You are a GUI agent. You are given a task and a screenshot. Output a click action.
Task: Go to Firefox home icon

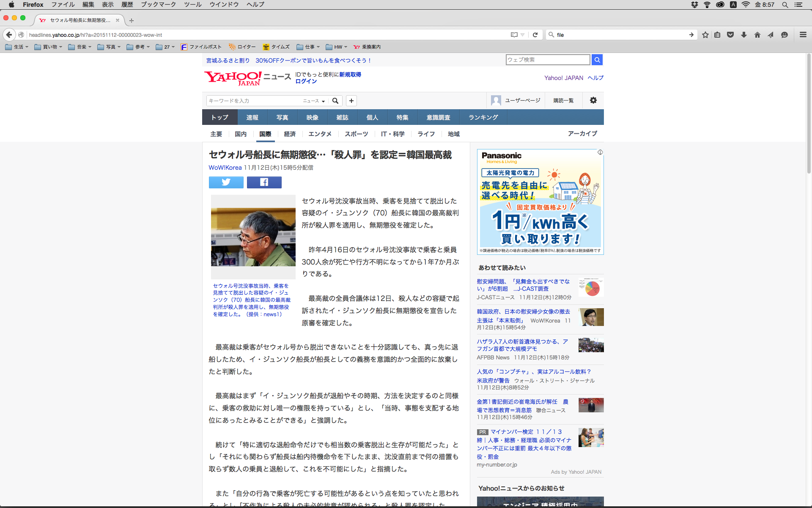pos(757,35)
